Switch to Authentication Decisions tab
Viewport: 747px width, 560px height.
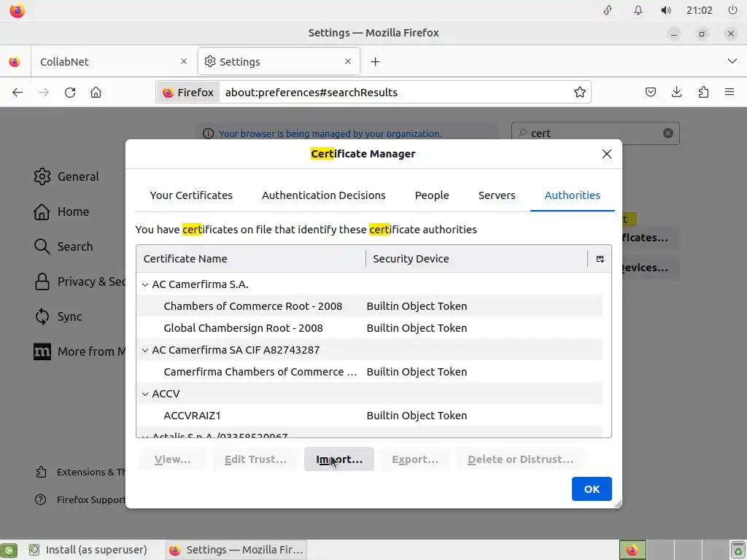tap(323, 195)
